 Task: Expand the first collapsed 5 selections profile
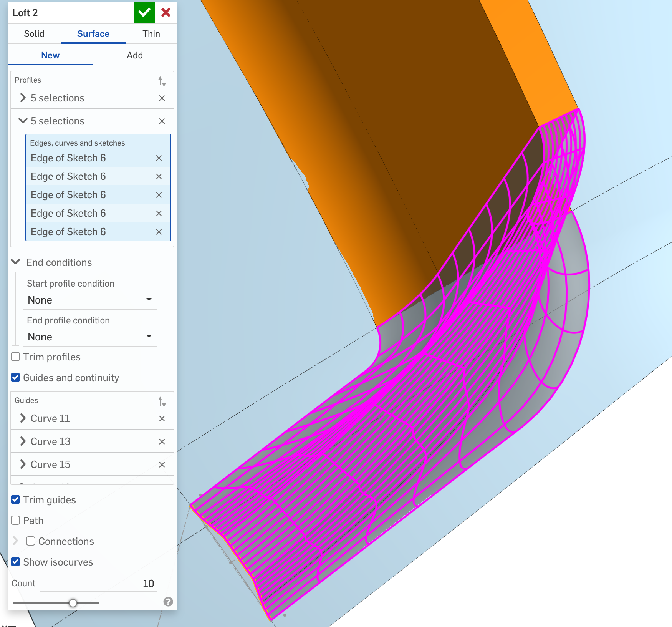(x=23, y=98)
